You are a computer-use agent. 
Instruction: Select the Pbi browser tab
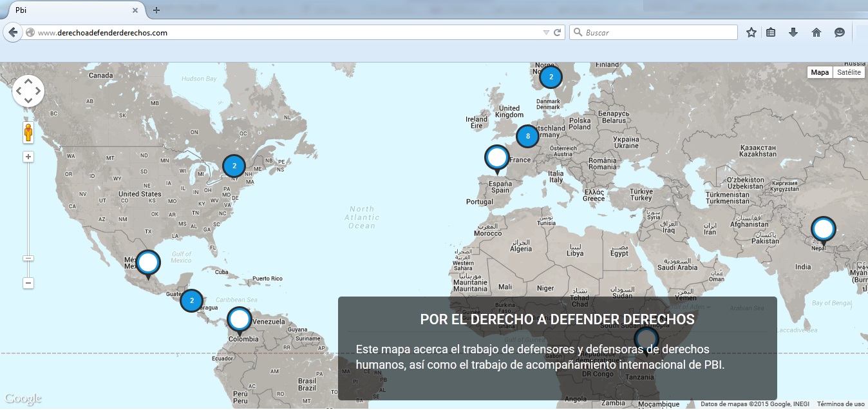[73, 10]
